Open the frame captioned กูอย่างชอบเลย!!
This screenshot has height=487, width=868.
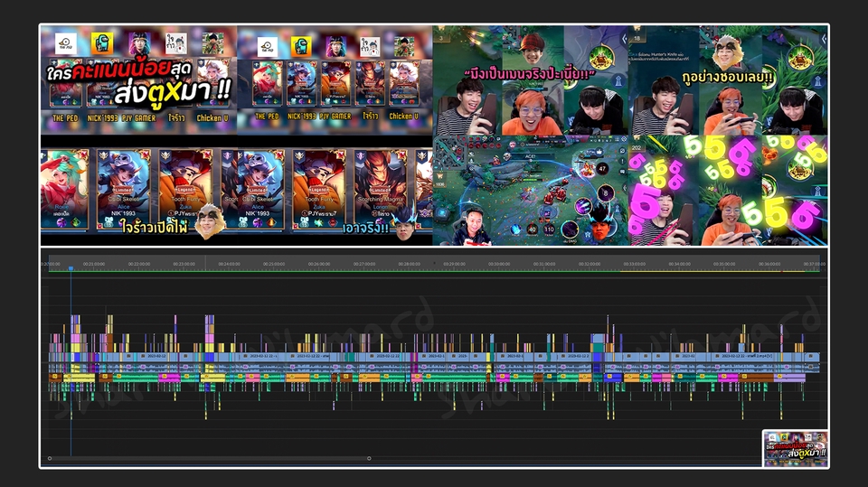(728, 80)
